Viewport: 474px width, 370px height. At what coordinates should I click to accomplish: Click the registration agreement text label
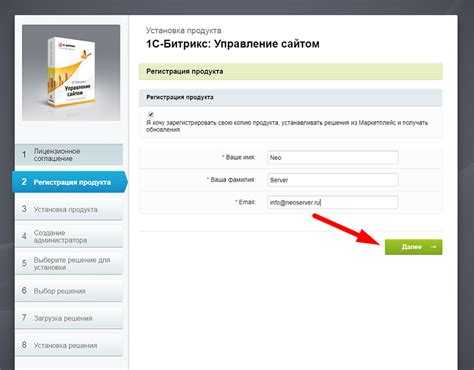[x=287, y=126]
